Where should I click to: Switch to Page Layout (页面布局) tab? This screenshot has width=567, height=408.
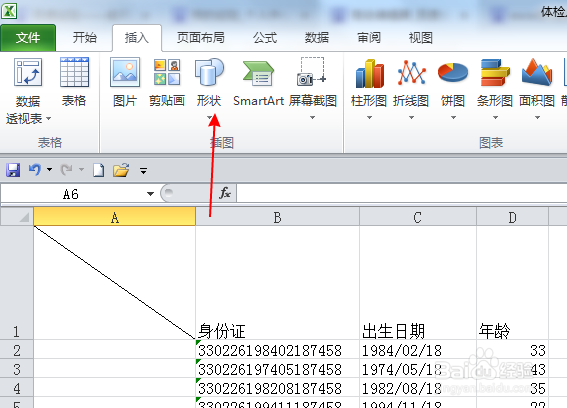pyautogui.click(x=201, y=38)
